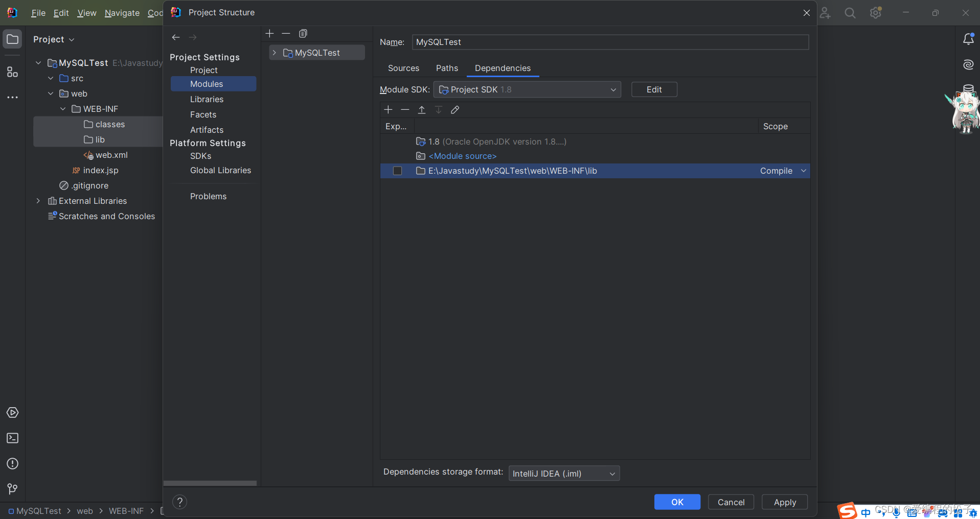Collapse the MySQLTest project tree root
The width and height of the screenshot is (980, 519).
click(x=38, y=63)
